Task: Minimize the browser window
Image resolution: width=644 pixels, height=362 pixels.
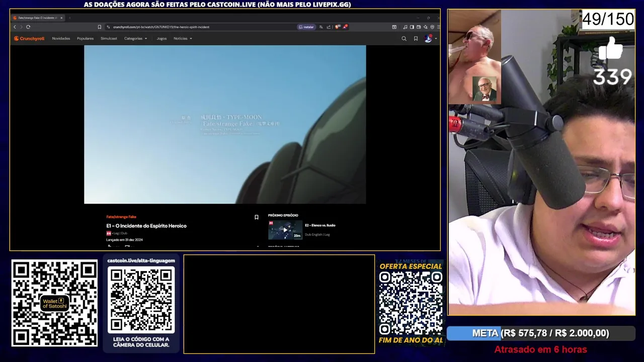Action: click(x=418, y=18)
